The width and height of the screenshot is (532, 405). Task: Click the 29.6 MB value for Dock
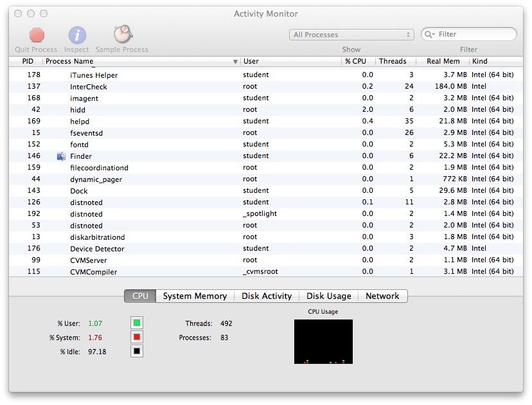[453, 190]
